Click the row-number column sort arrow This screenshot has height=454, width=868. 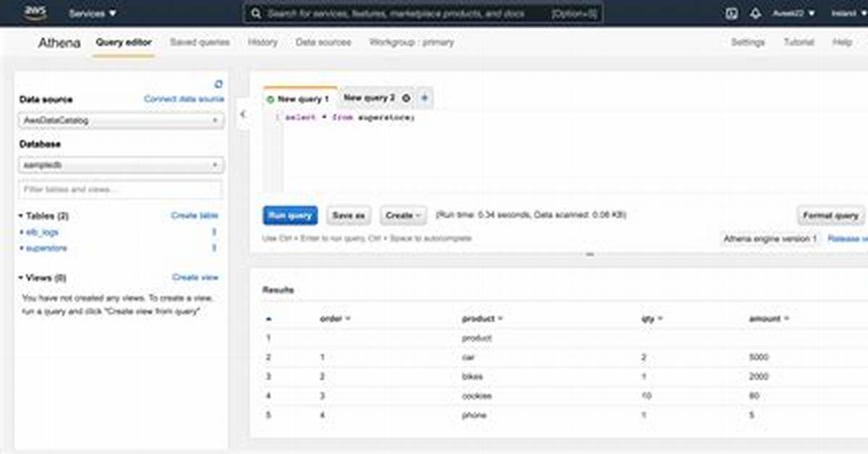pyautogui.click(x=269, y=319)
